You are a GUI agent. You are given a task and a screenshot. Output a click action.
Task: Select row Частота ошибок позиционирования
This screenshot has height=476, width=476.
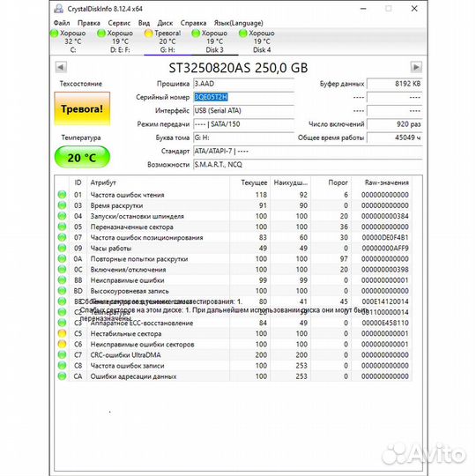(x=233, y=237)
